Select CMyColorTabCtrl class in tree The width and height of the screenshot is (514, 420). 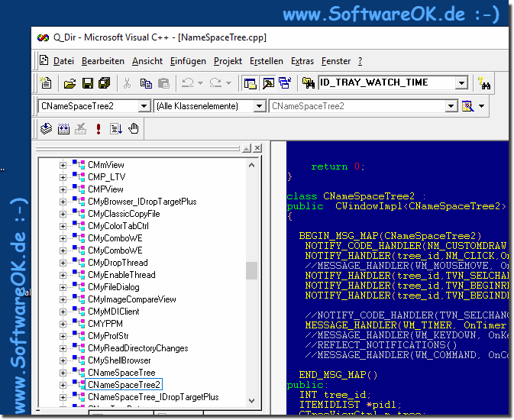coord(118,226)
